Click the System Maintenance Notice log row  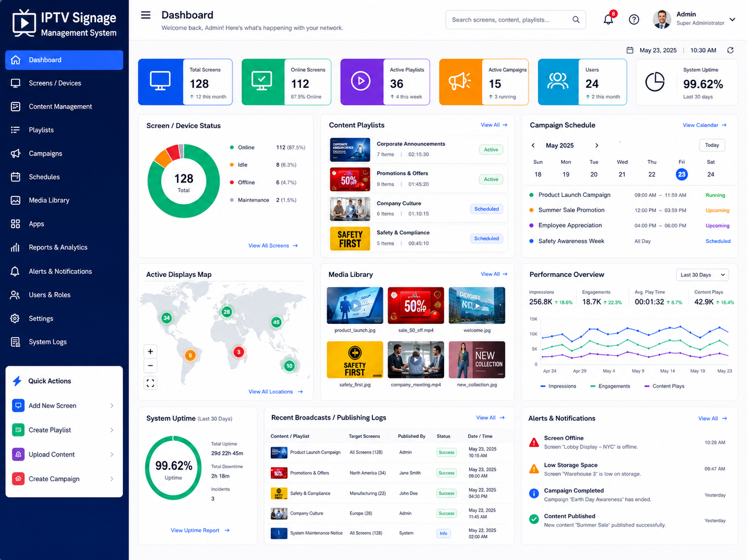pyautogui.click(x=389, y=533)
